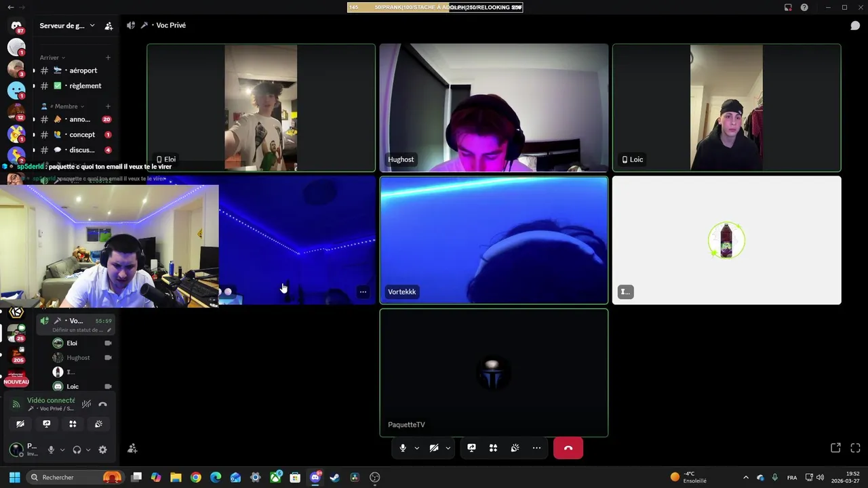Open more options in the call bar
868x488 pixels.
pyautogui.click(x=536, y=448)
